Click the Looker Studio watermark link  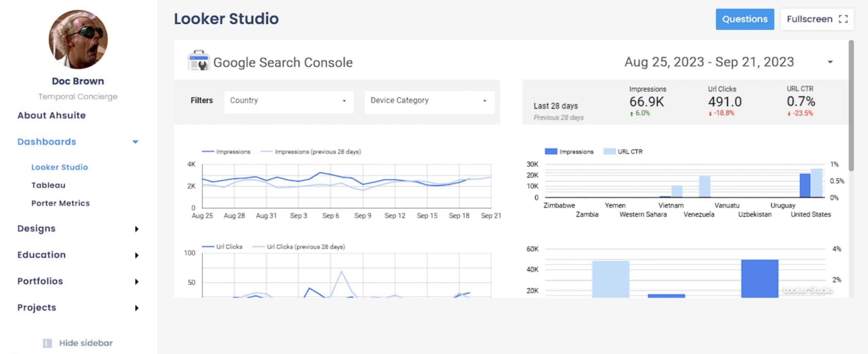808,290
